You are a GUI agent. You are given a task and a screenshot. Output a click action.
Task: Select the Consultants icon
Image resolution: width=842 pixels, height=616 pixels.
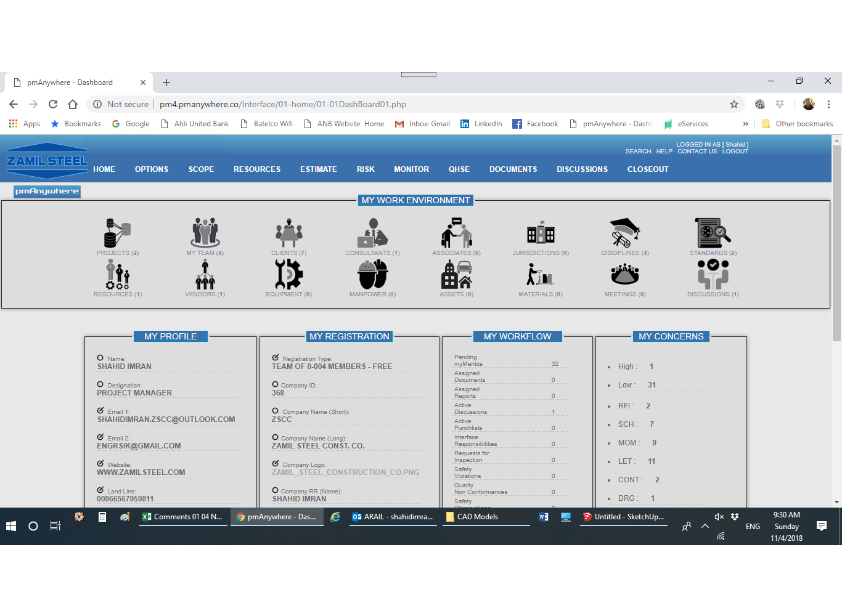pyautogui.click(x=372, y=233)
